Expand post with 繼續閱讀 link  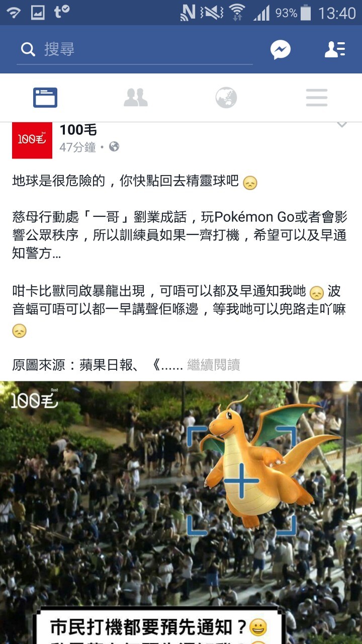214,365
